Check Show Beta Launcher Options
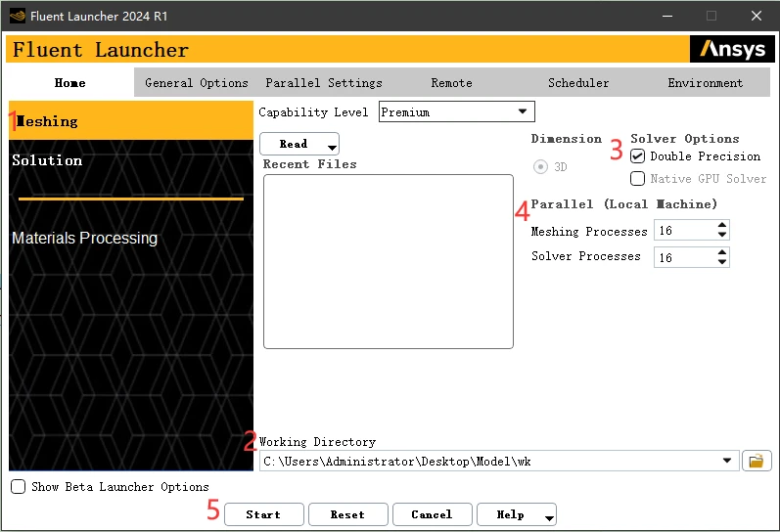Image resolution: width=780 pixels, height=532 pixels. pos(18,486)
